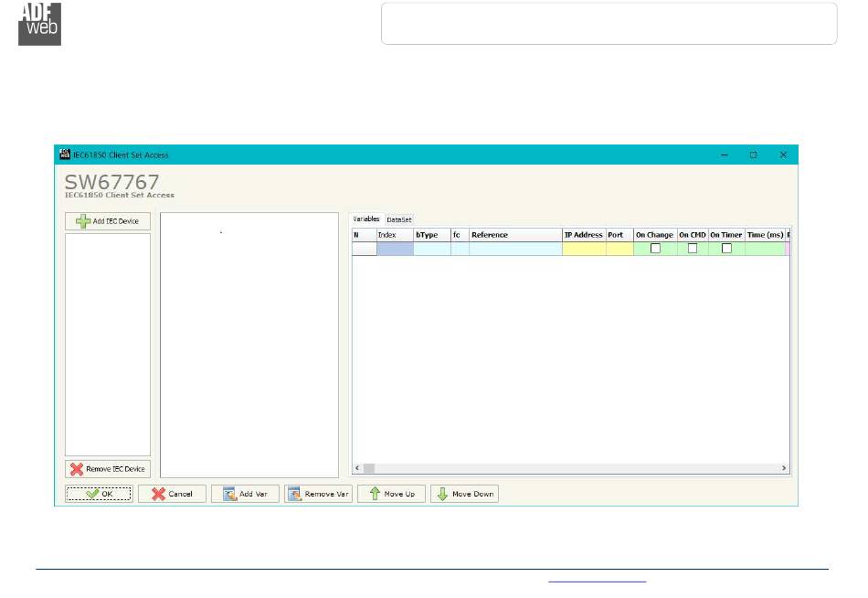Click the Add Var icon

(x=230, y=494)
